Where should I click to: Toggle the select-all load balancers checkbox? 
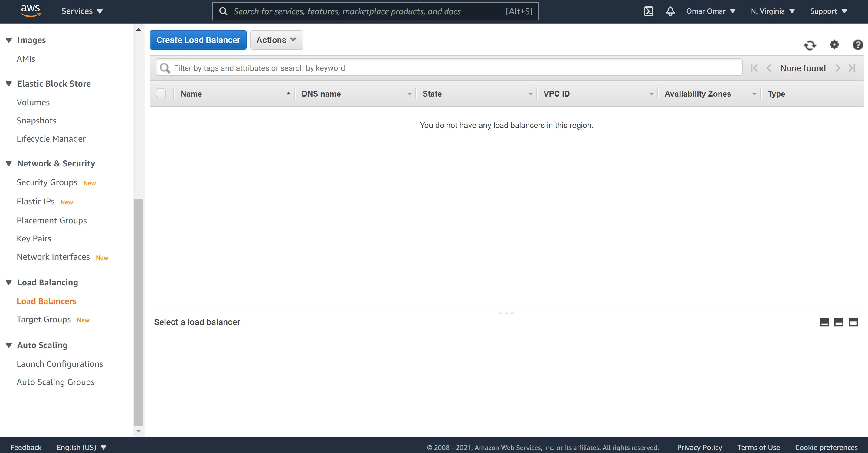click(x=161, y=93)
